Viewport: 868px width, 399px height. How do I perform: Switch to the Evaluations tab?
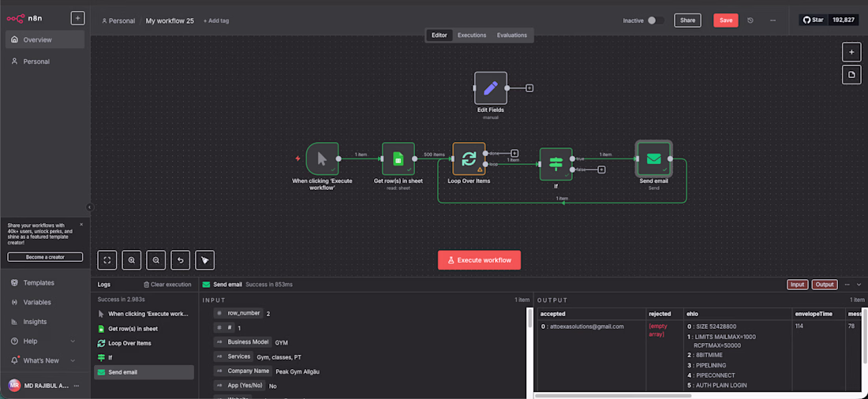511,35
